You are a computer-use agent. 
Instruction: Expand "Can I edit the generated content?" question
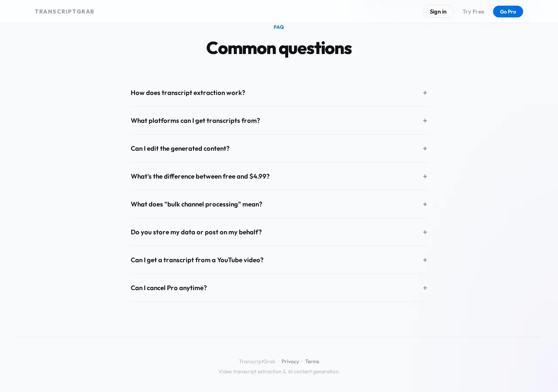pos(180,149)
